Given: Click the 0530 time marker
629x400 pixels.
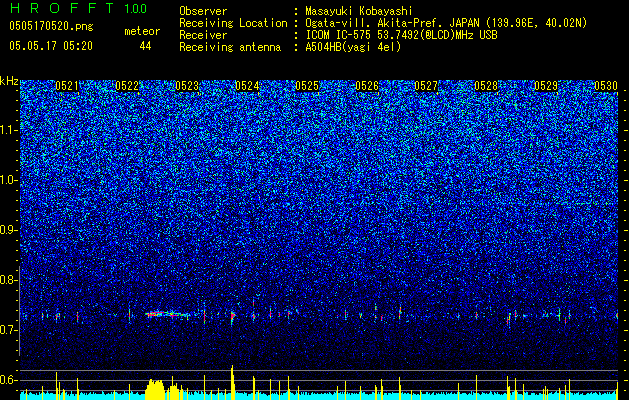Looking at the screenshot, I should pyautogui.click(x=606, y=86).
